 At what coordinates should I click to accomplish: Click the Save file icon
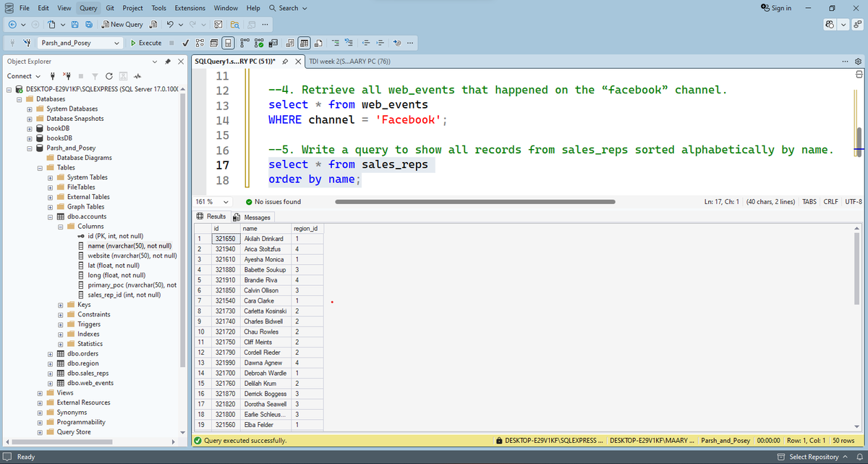click(75, 24)
